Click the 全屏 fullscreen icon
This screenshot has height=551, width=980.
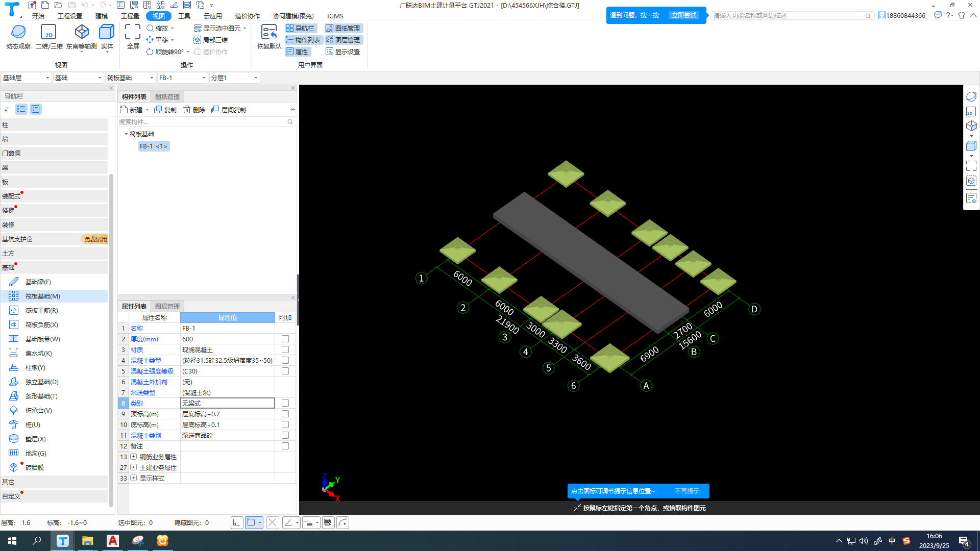133,33
